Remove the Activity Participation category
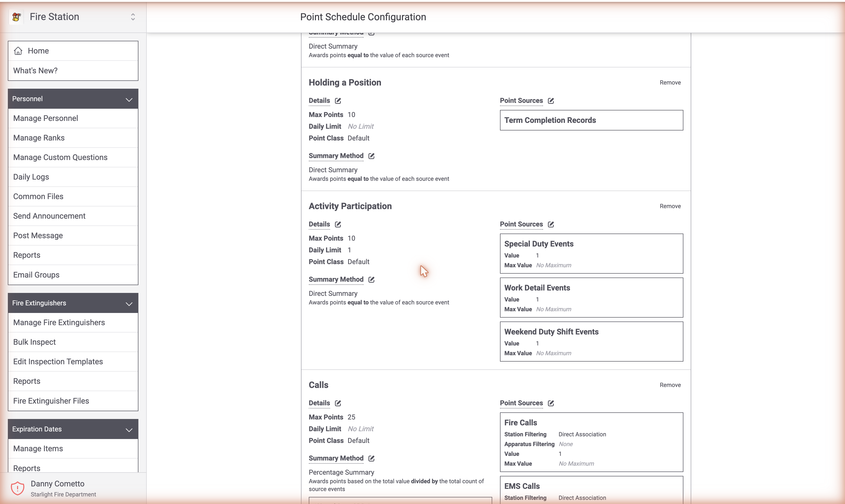The image size is (845, 504). tap(670, 206)
